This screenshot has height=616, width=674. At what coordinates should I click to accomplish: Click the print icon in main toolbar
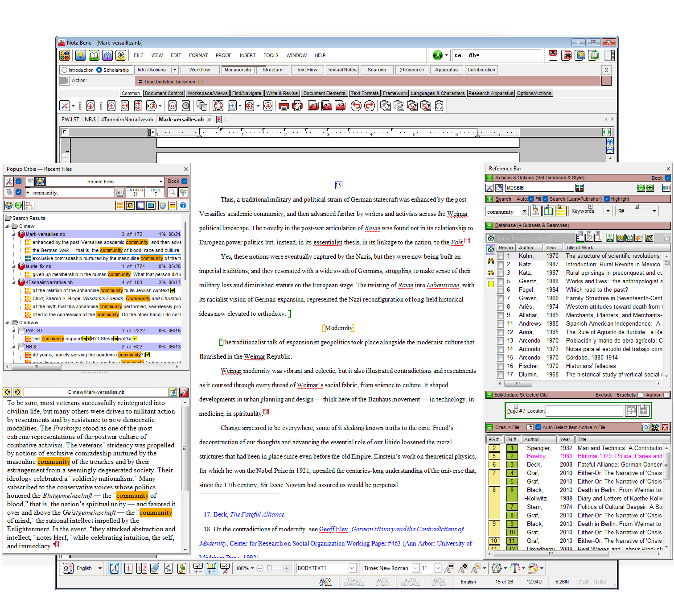[284, 106]
